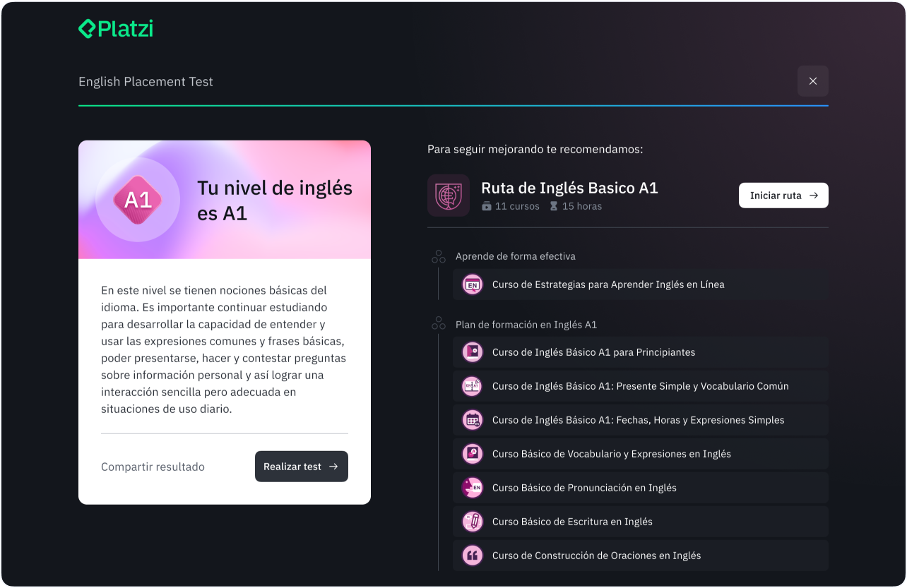This screenshot has width=907, height=588.
Task: Click the A1 level badge
Action: tap(138, 200)
